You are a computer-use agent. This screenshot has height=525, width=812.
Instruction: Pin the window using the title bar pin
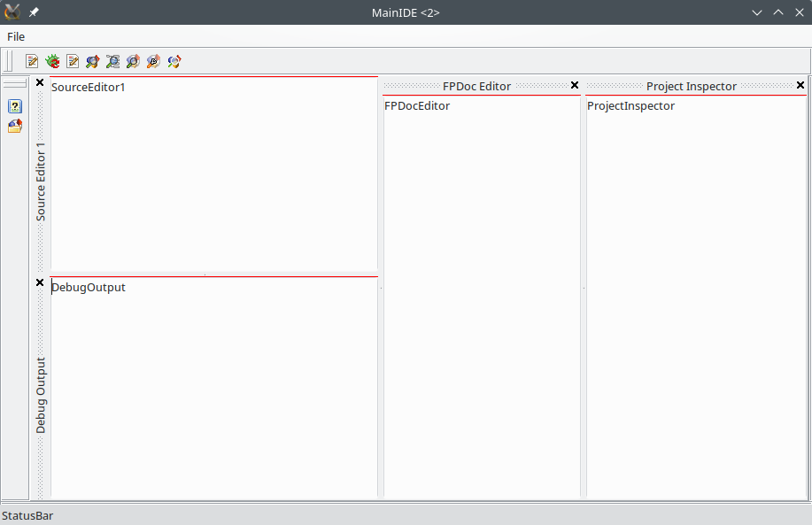34,12
